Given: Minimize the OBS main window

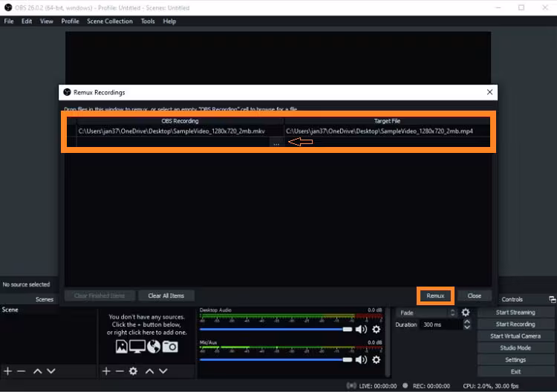Looking at the screenshot, I should [498, 7].
